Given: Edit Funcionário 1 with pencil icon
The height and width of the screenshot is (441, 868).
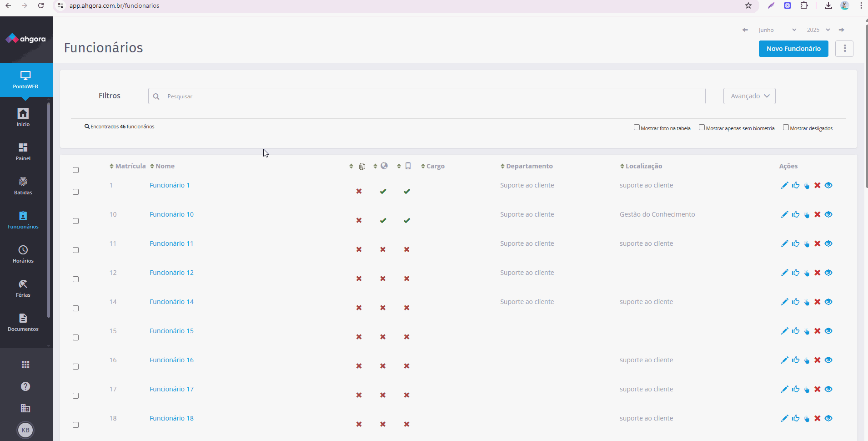Looking at the screenshot, I should click(x=784, y=185).
